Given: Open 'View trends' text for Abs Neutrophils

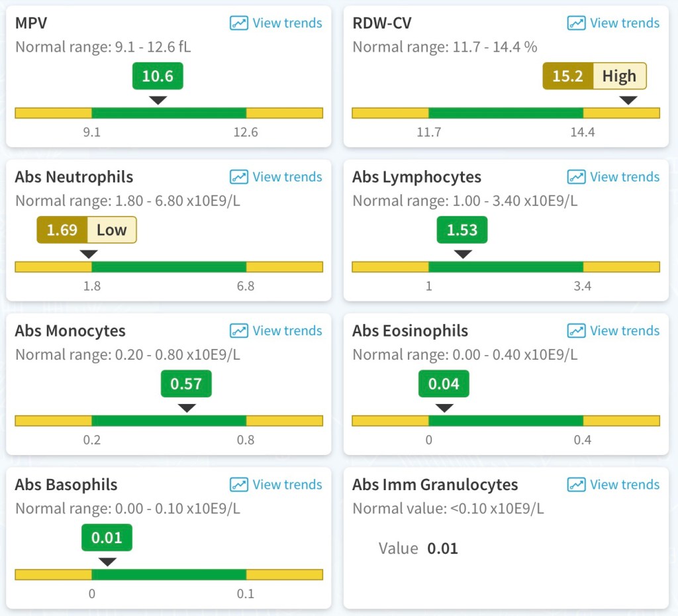Looking at the screenshot, I should coord(287,177).
